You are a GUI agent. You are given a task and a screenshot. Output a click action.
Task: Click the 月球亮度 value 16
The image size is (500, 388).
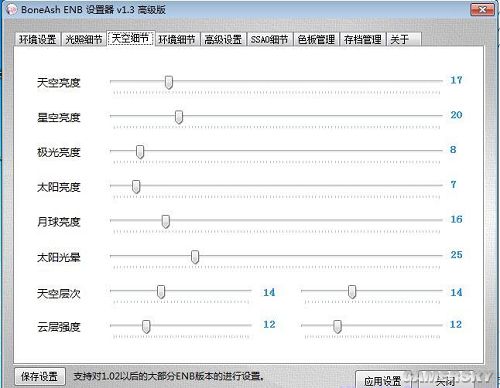pyautogui.click(x=456, y=219)
